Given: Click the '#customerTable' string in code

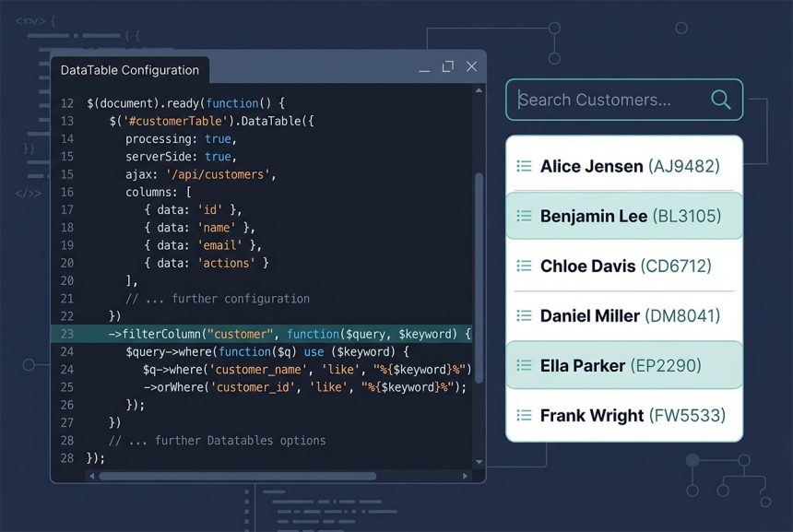Looking at the screenshot, I should pyautogui.click(x=175, y=121).
